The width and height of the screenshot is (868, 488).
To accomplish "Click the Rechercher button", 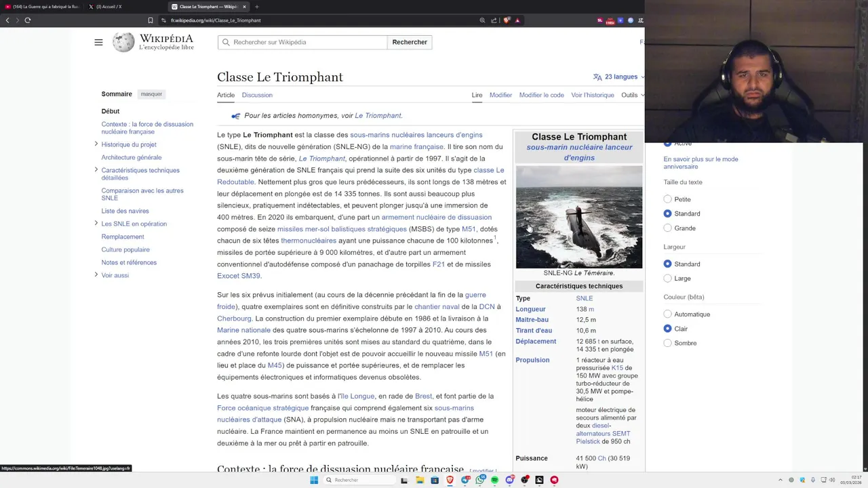I will (x=410, y=42).
